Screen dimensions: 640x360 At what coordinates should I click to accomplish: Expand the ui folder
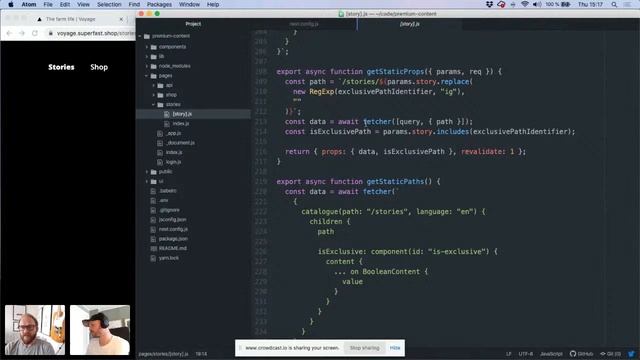point(147,181)
